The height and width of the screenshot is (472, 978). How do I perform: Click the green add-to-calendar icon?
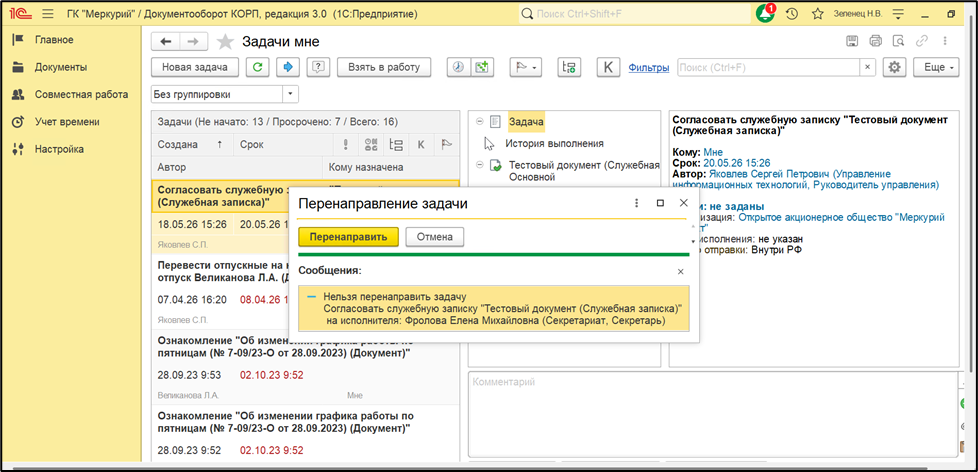[x=481, y=67]
